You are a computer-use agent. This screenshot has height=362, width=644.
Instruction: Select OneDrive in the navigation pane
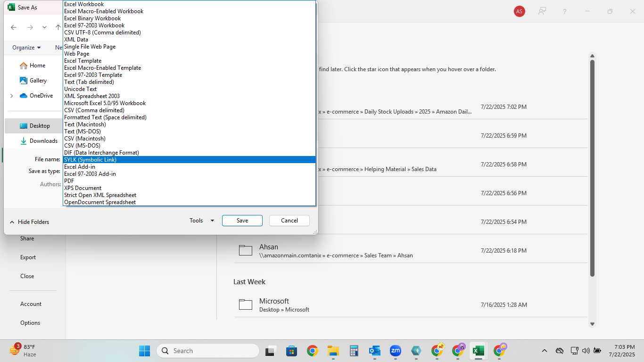coord(36,96)
